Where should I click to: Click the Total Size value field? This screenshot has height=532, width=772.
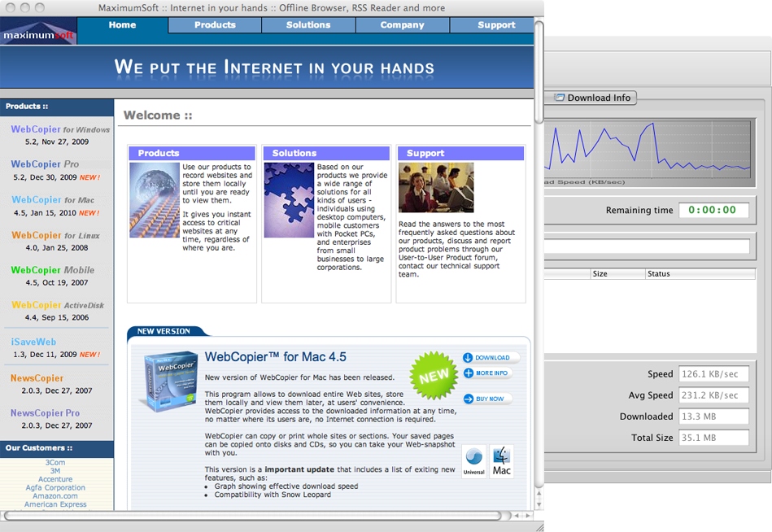[x=714, y=438]
